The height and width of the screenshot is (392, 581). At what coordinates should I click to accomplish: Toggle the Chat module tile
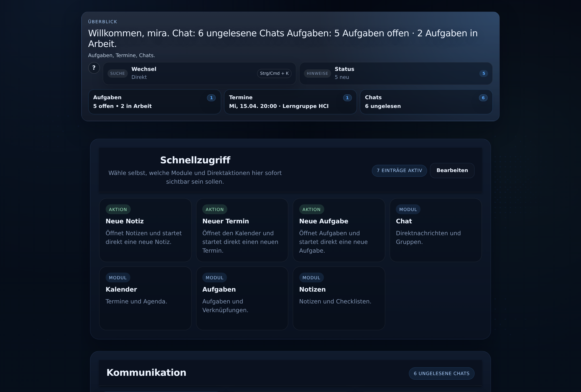(435, 230)
